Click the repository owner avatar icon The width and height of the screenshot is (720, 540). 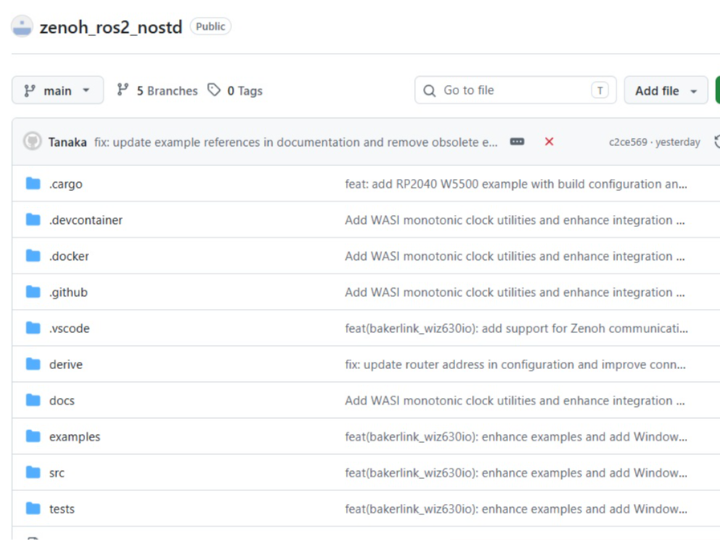click(x=22, y=27)
